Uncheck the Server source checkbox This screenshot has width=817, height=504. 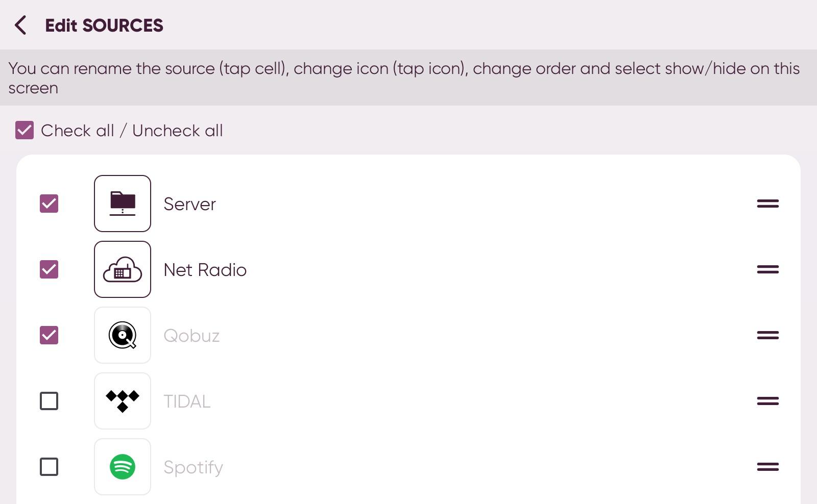tap(49, 204)
